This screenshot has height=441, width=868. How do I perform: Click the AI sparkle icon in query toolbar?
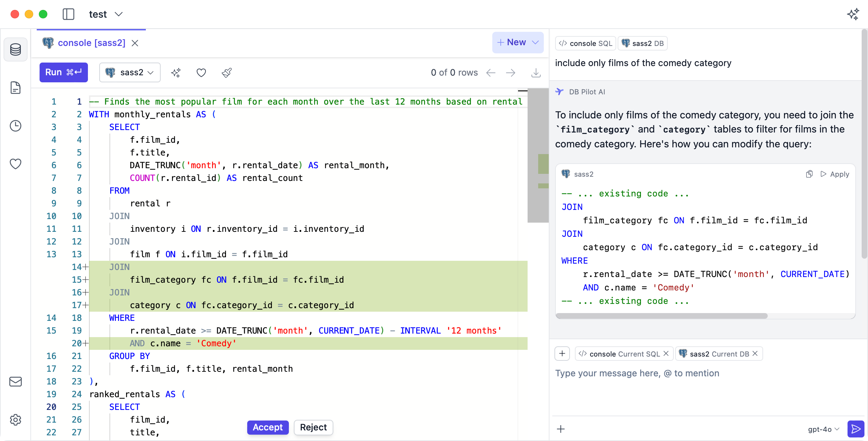click(x=176, y=73)
